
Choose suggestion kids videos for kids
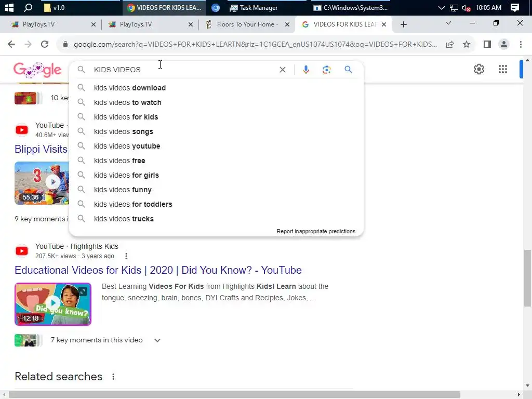pos(216,117)
